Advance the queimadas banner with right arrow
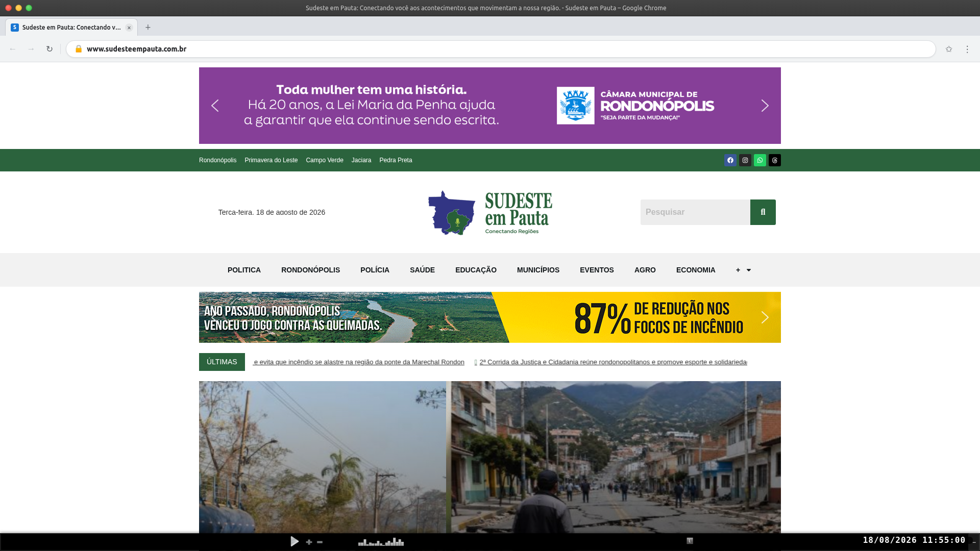980x551 pixels. pyautogui.click(x=765, y=317)
